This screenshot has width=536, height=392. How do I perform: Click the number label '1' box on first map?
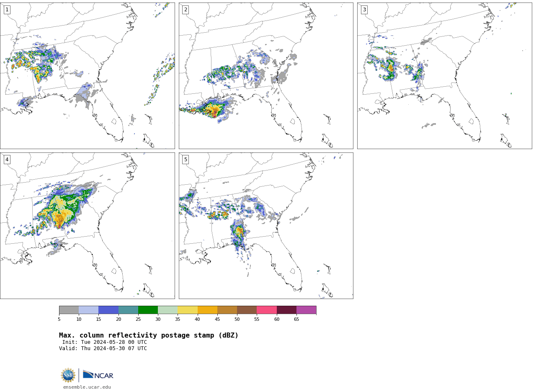7,10
